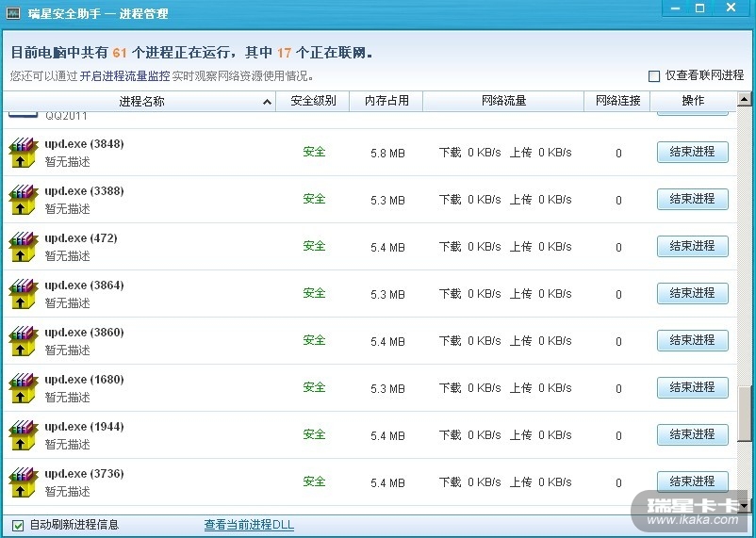Toggle sort arrow in 进程名称 column header
Viewport: 756px width, 538px height.
click(x=267, y=102)
